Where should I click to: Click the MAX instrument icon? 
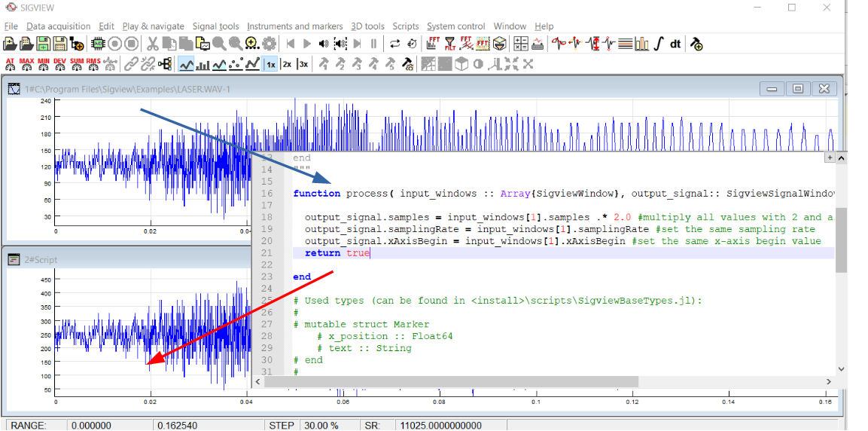click(26, 63)
